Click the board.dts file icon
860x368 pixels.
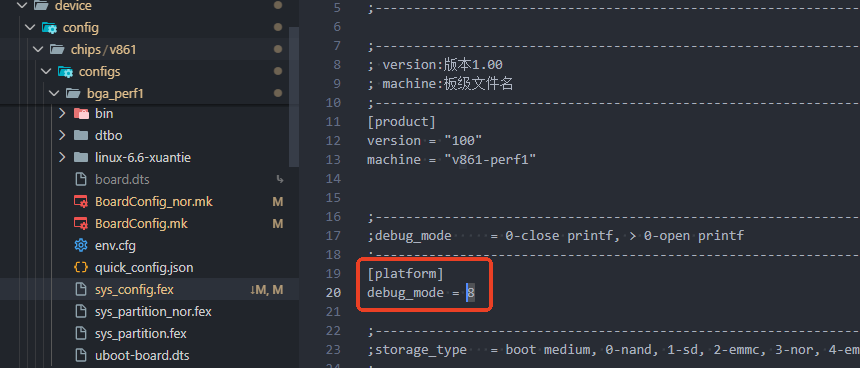[x=81, y=179]
